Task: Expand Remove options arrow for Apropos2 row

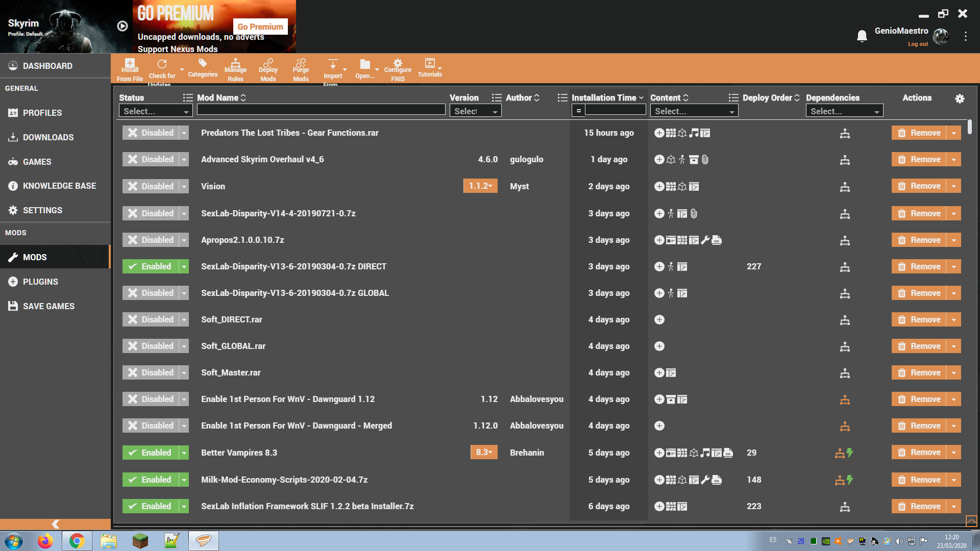Action: pos(953,240)
